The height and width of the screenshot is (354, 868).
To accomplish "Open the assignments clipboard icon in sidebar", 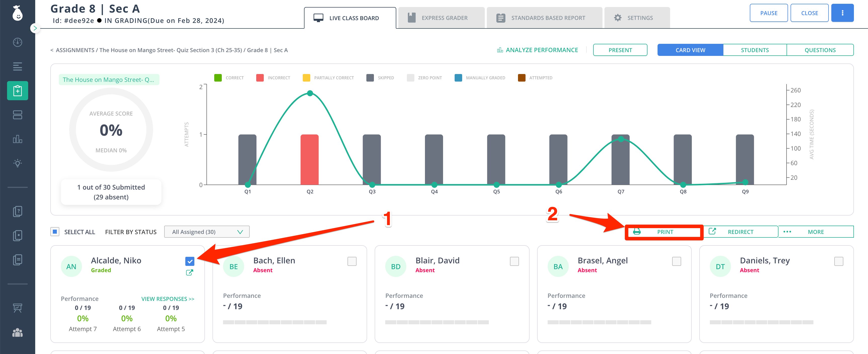I will click(x=18, y=90).
